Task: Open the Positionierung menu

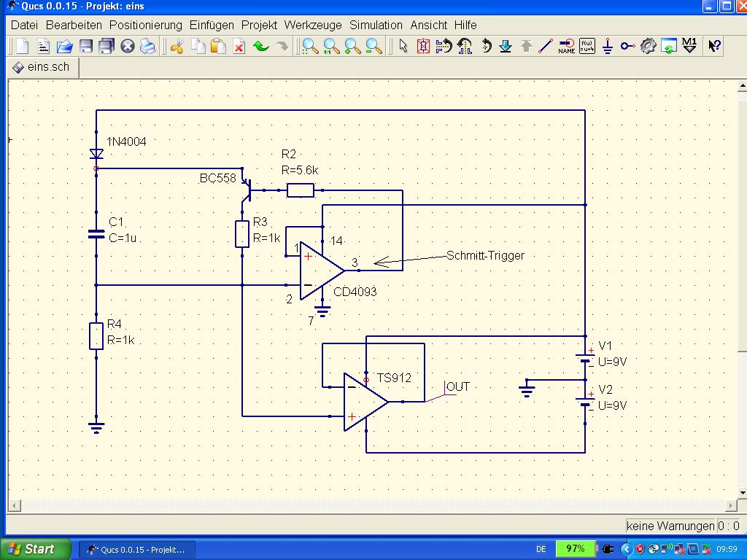Action: [146, 25]
